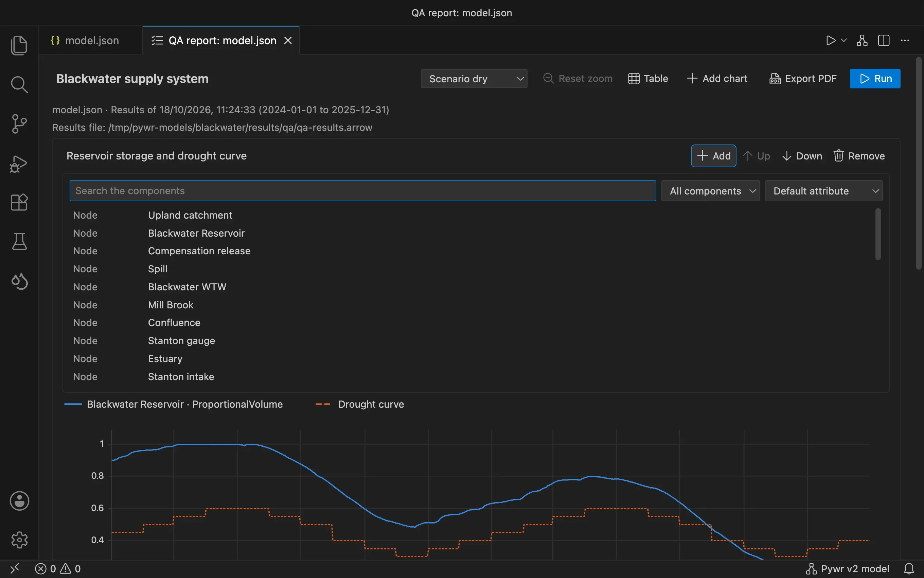The height and width of the screenshot is (578, 924).
Task: Click the notifications bell in status bar
Action: click(x=909, y=569)
